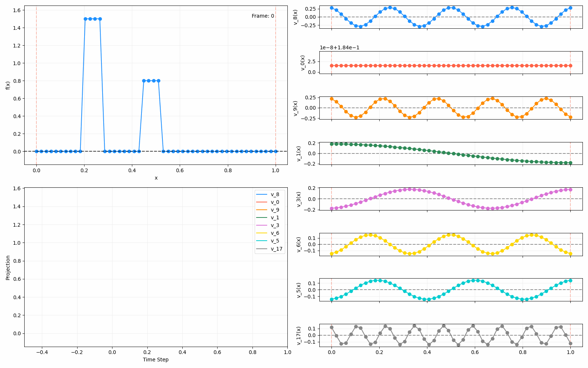This screenshot has width=588, height=368.
Task: Click the '1e-8+1.84e-1' offset text
Action: point(339,47)
